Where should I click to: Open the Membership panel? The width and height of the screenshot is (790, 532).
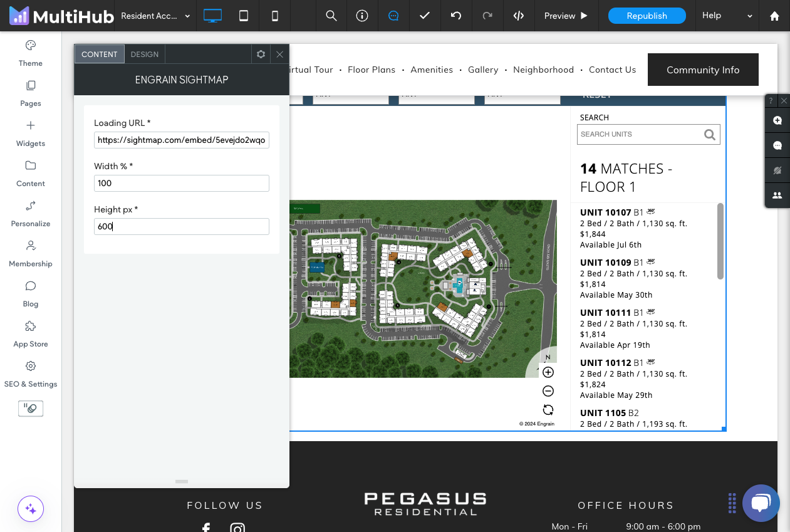click(x=31, y=254)
